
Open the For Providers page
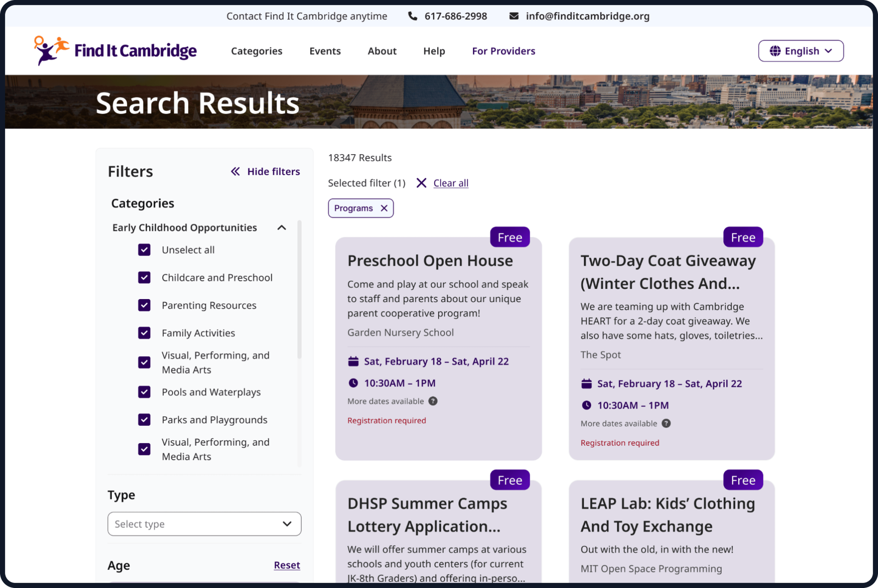(x=503, y=51)
